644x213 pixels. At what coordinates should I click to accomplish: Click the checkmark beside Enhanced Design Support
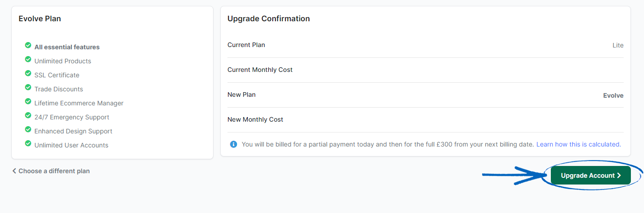(x=28, y=130)
